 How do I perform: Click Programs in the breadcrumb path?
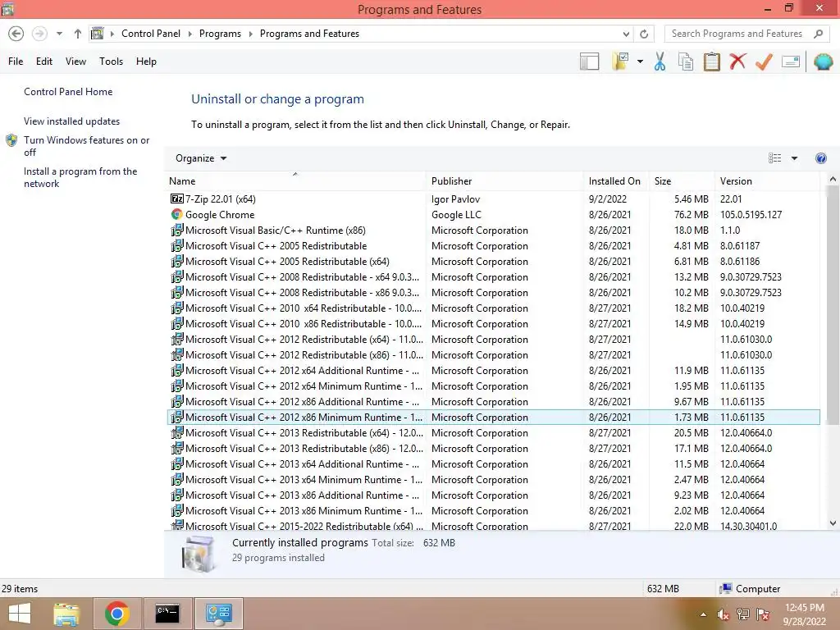point(220,34)
